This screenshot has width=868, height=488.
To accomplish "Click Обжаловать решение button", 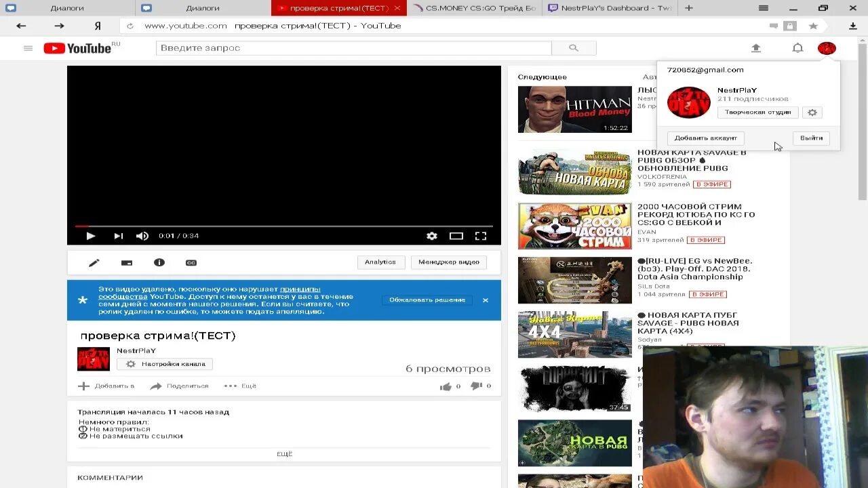I will pos(427,300).
